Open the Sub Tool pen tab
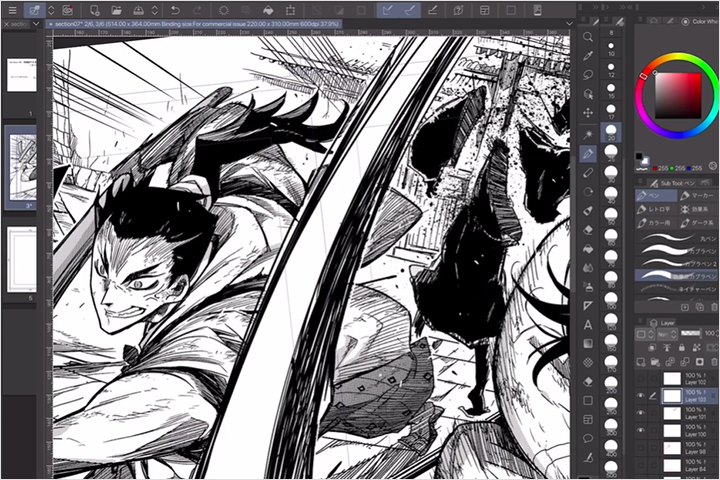 pos(674,183)
